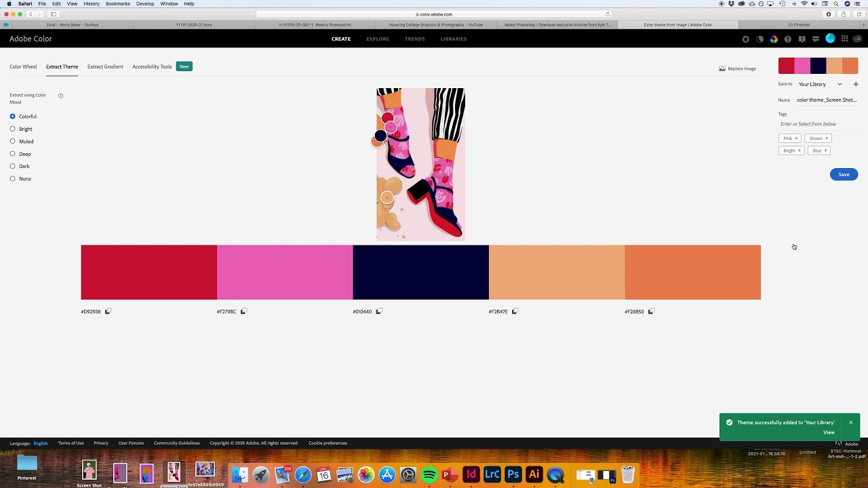Click the Safari address bar color.adobe.com

click(434, 14)
